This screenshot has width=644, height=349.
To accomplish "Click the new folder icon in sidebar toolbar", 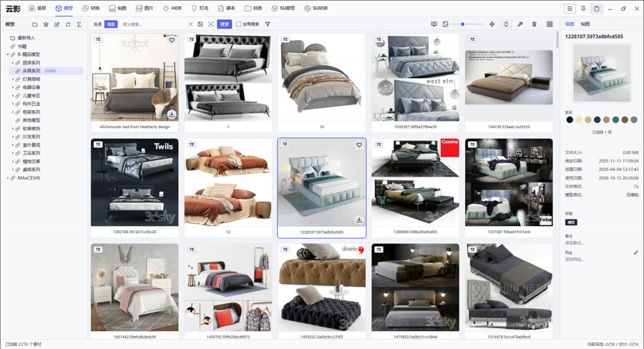I will click(34, 24).
